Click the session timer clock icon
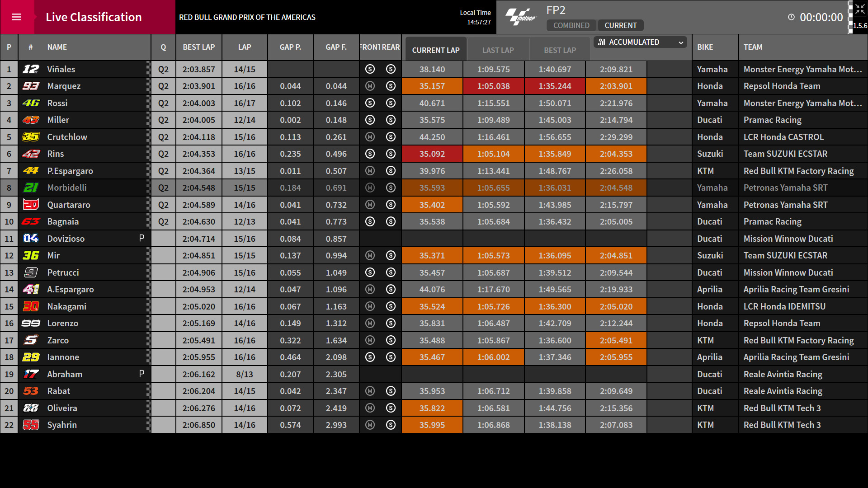This screenshot has height=488, width=868. (791, 17)
